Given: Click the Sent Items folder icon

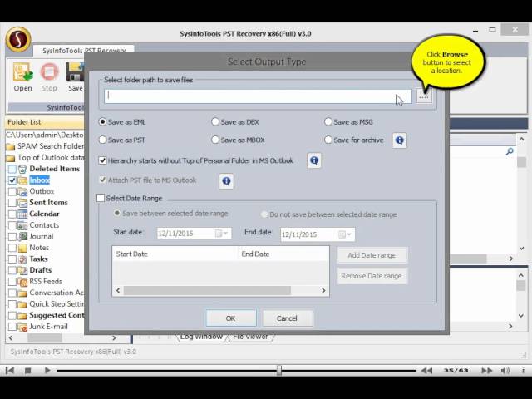Looking at the screenshot, I should point(22,203).
